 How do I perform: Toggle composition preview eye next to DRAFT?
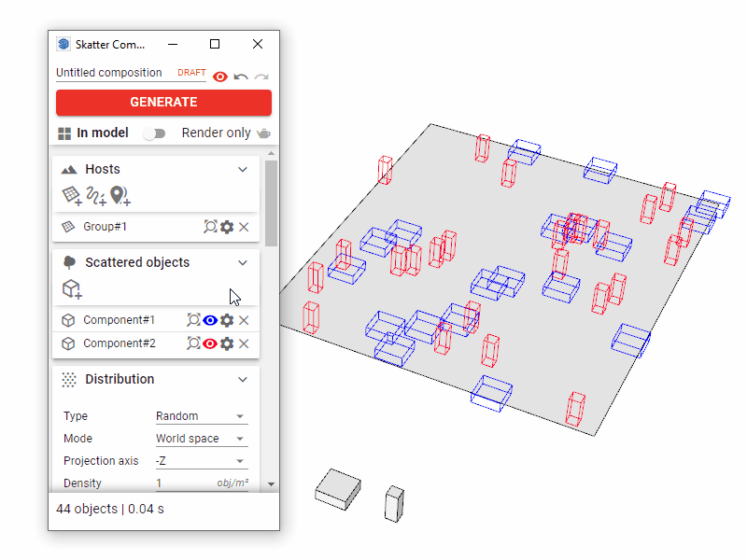coord(220,76)
